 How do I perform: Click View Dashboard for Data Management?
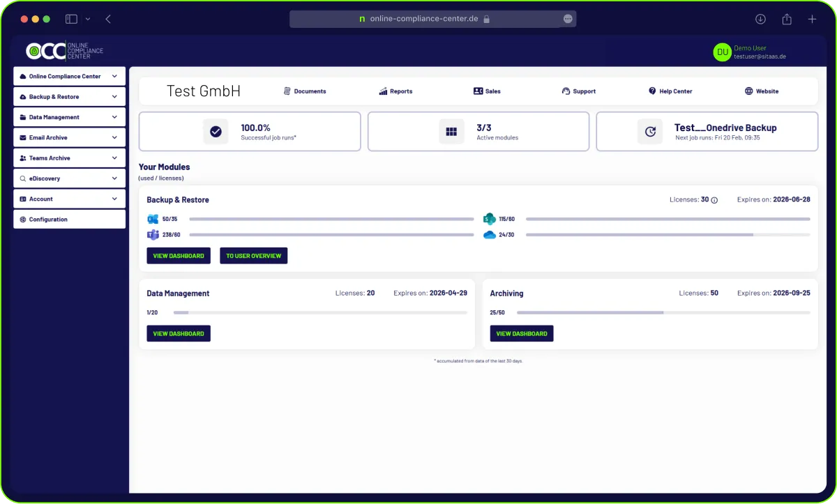pos(179,333)
